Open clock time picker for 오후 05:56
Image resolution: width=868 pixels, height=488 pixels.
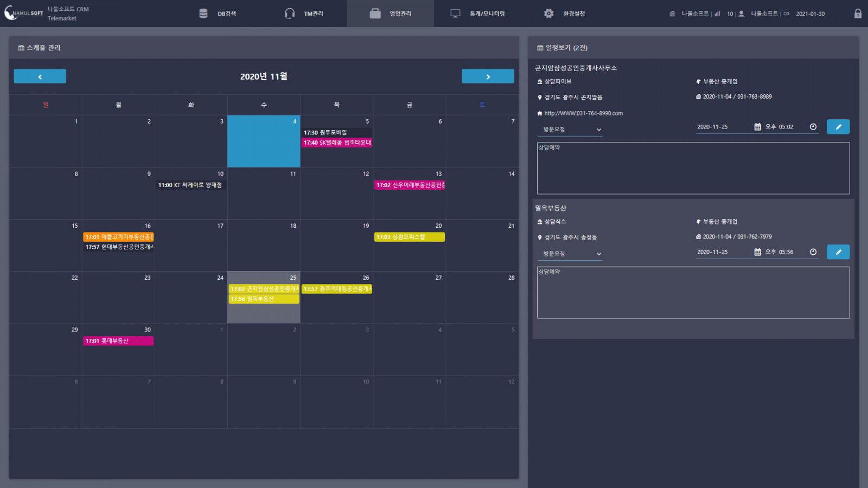(x=813, y=252)
